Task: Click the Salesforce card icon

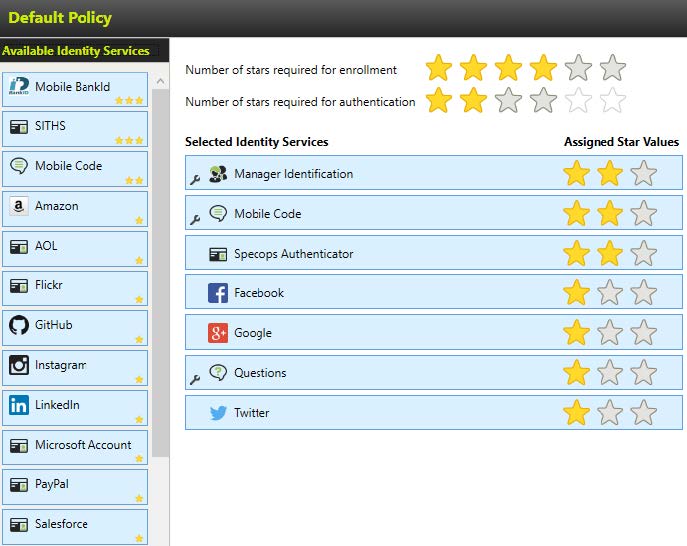Action: (19, 525)
